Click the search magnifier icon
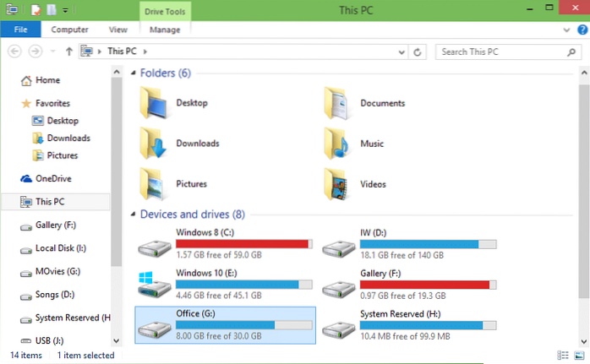 click(571, 52)
